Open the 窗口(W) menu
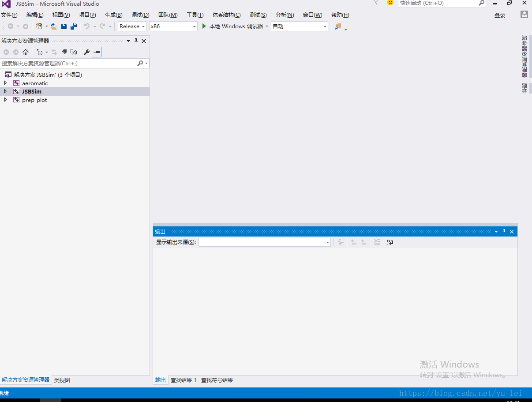 (x=312, y=15)
